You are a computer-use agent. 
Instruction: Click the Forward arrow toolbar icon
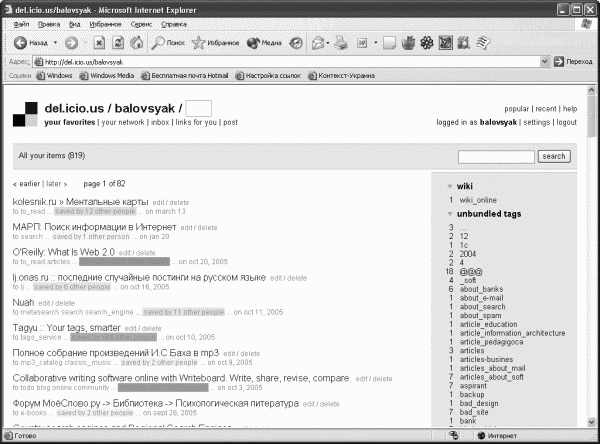[x=71, y=43]
